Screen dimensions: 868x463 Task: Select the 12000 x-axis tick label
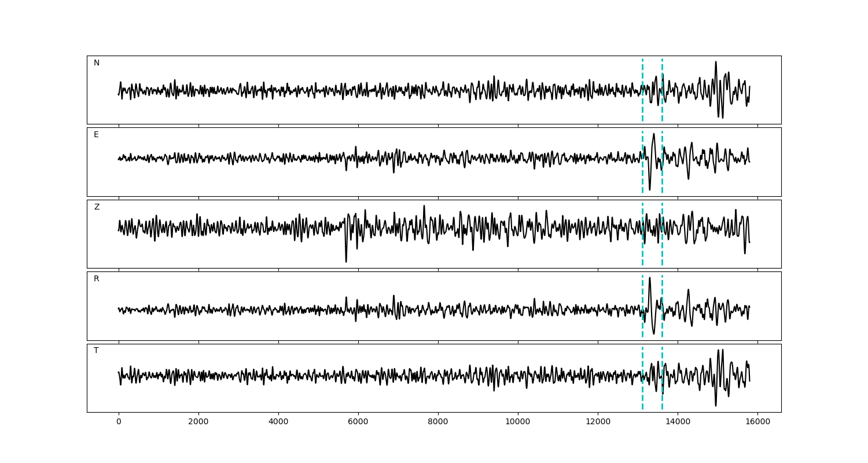point(598,422)
